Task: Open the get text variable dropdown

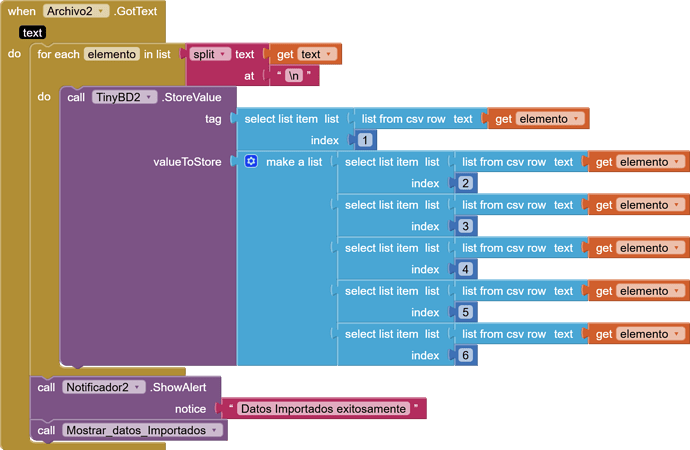Action: [330, 54]
